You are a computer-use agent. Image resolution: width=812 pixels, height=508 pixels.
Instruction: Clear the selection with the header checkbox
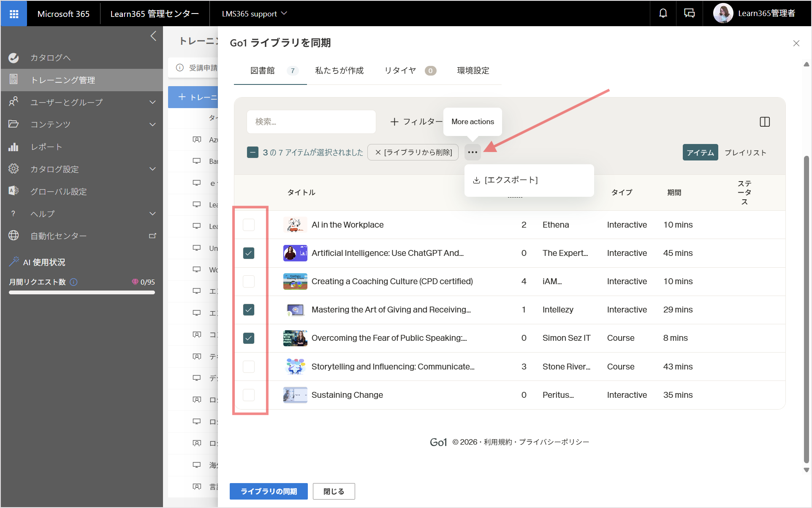pyautogui.click(x=253, y=152)
